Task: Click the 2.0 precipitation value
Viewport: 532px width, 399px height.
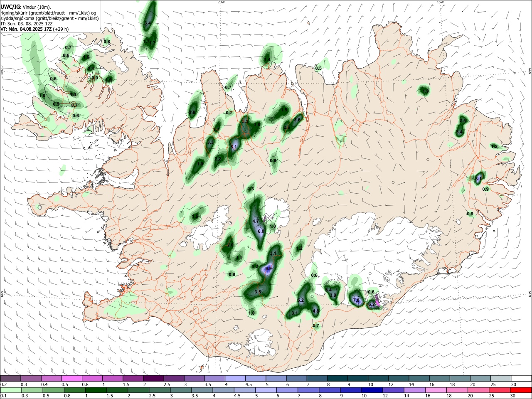Action: (230, 245)
